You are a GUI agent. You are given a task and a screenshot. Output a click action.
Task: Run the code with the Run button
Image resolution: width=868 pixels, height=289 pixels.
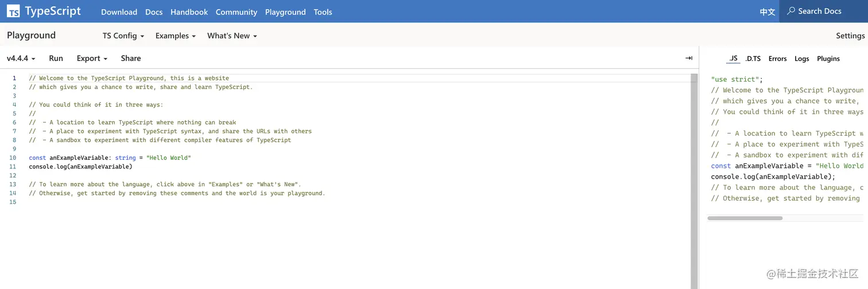point(56,58)
